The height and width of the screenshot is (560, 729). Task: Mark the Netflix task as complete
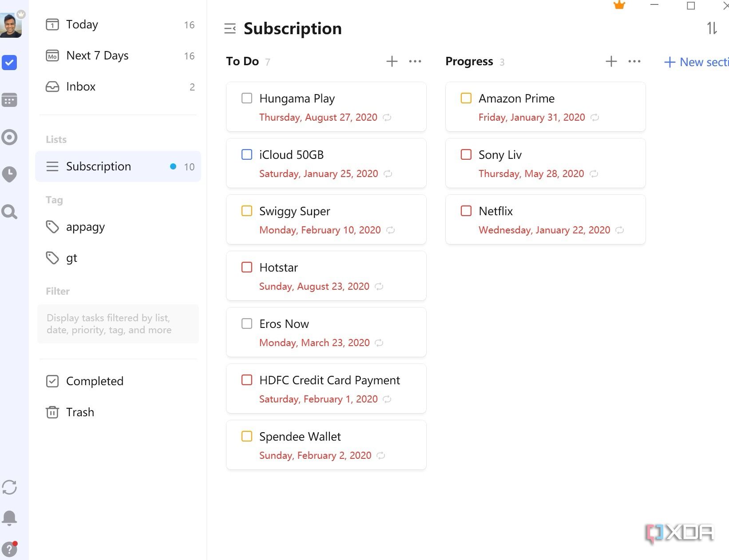coord(466,211)
